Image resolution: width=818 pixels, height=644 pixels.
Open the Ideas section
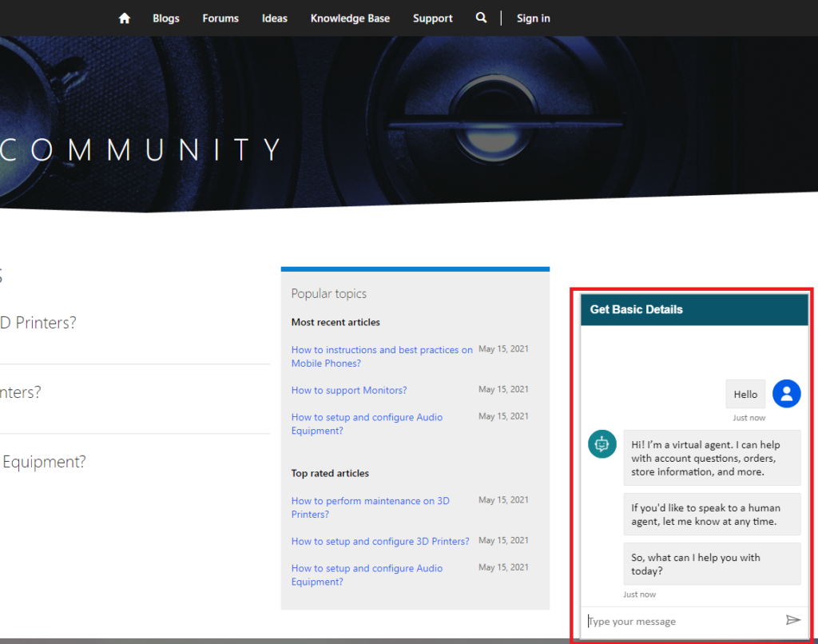coord(274,18)
